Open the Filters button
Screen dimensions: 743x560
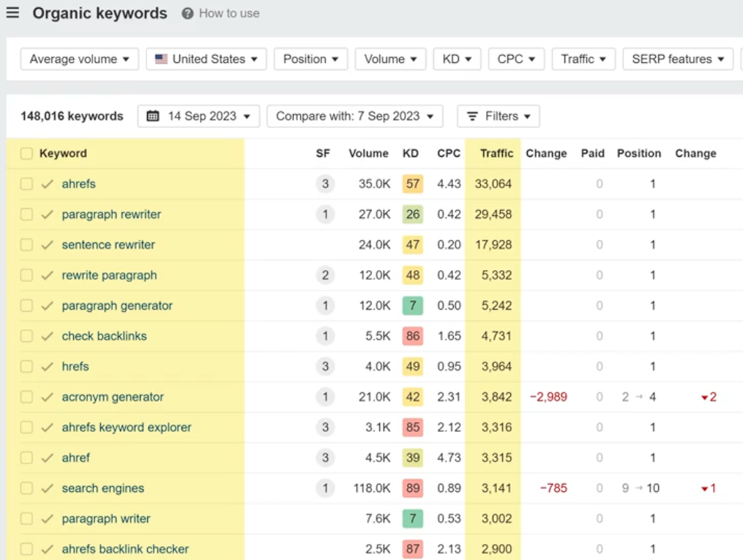[x=499, y=116]
